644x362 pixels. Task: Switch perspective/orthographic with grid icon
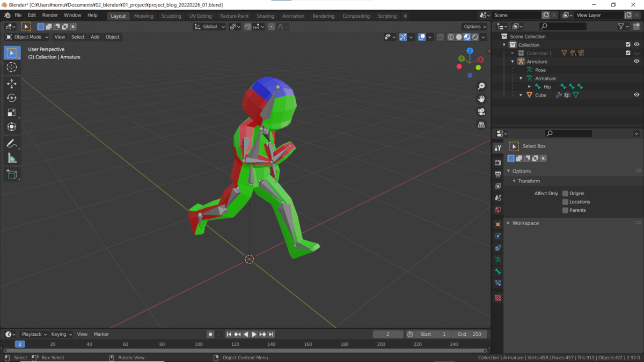coord(481,124)
